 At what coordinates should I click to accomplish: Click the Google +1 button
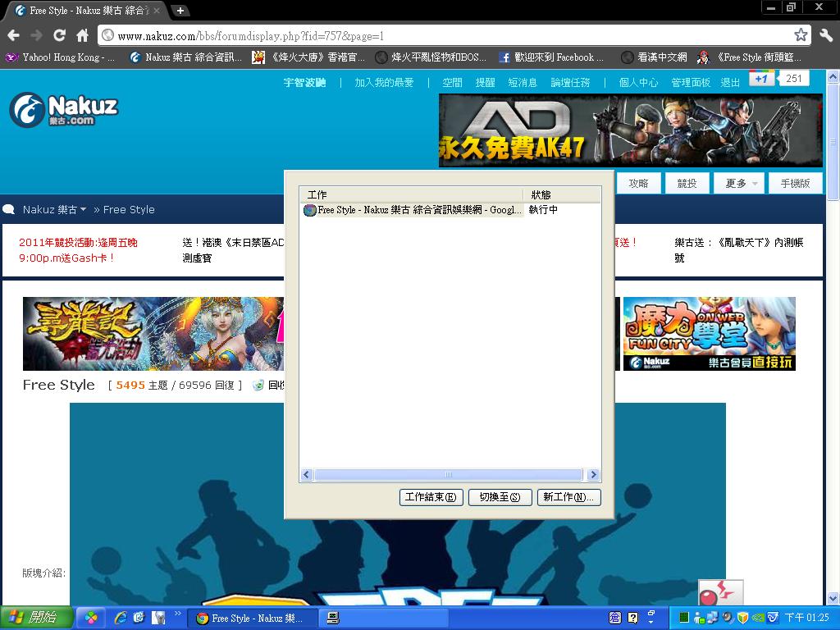pos(761,78)
